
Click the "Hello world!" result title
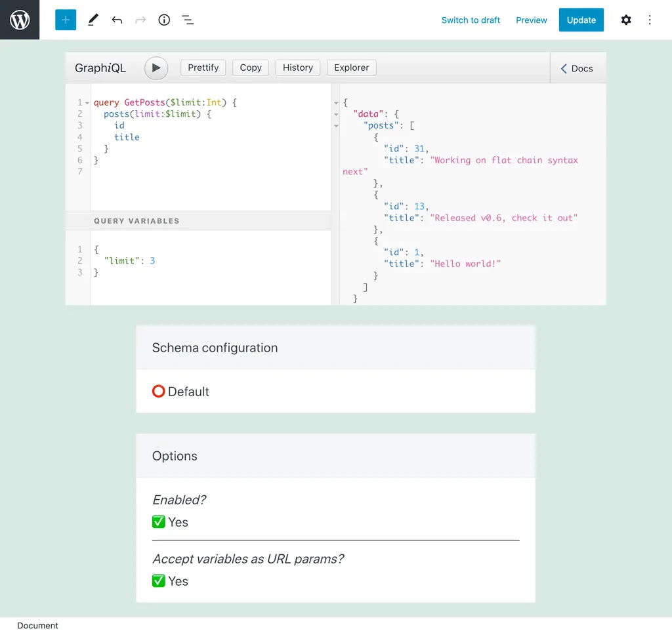click(465, 264)
